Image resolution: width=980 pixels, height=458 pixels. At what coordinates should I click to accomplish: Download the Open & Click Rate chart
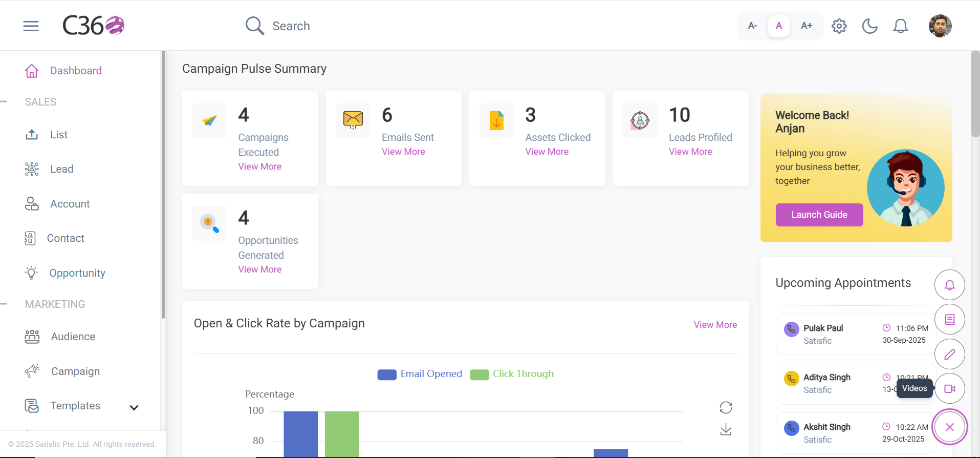(x=726, y=429)
